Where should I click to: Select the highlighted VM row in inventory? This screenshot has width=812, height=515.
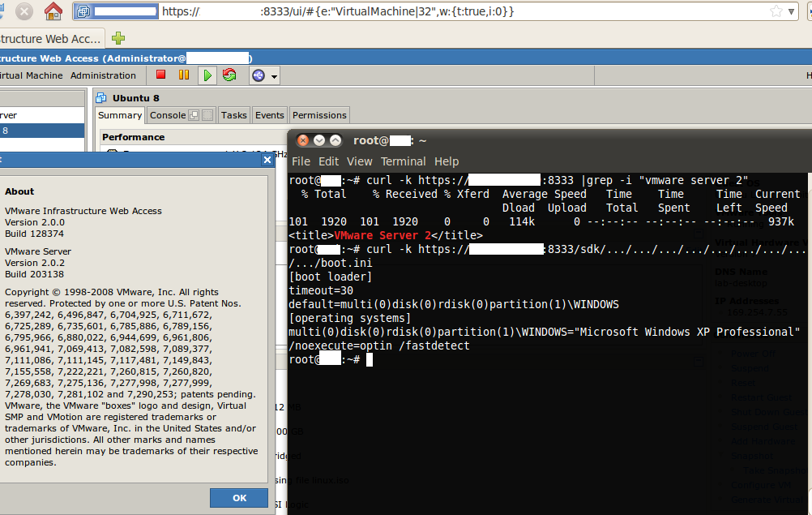[42, 131]
